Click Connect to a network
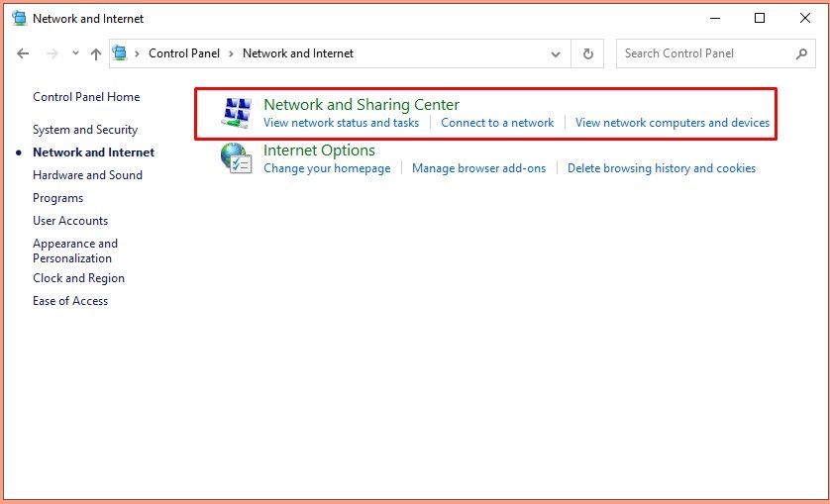The width and height of the screenshot is (830, 504). click(497, 123)
